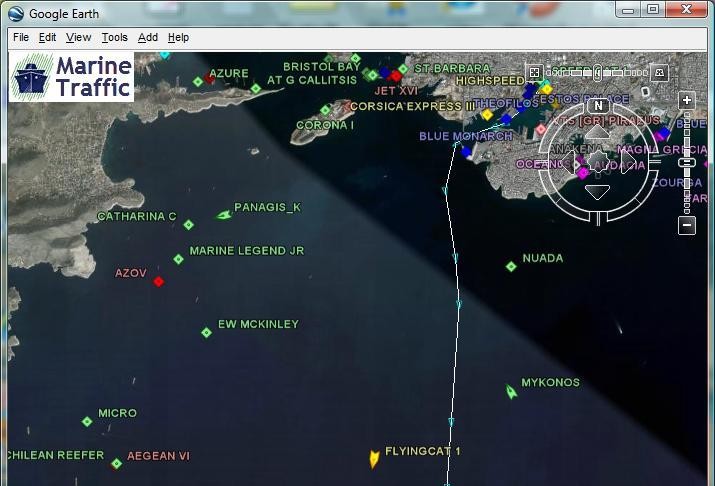Select the CATHARINA C green diamond marker
The height and width of the screenshot is (486, 715).
tap(188, 224)
